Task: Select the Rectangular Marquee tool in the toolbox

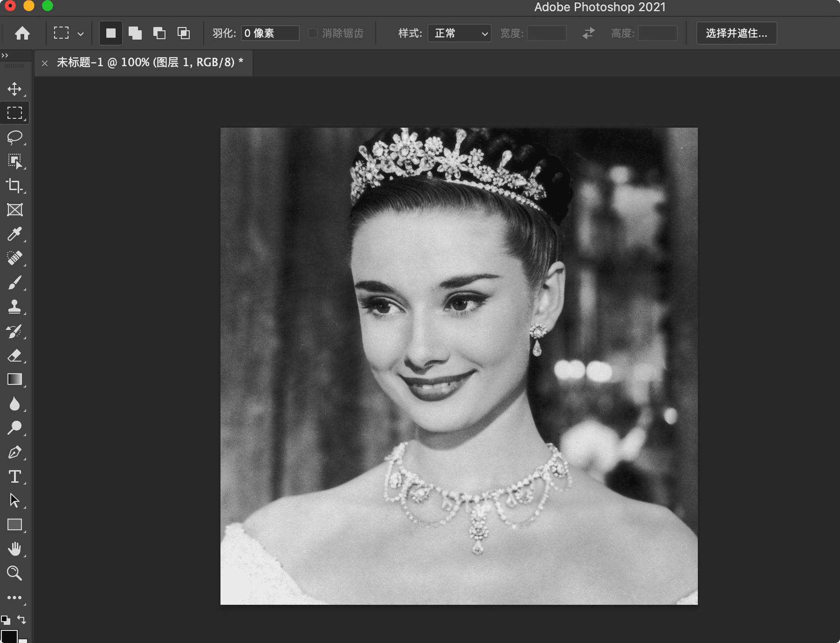Action: pyautogui.click(x=14, y=113)
